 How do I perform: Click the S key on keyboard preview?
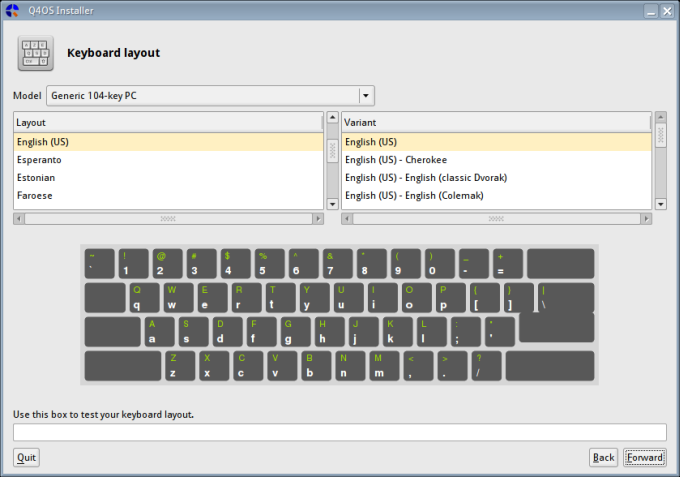[x=194, y=332]
